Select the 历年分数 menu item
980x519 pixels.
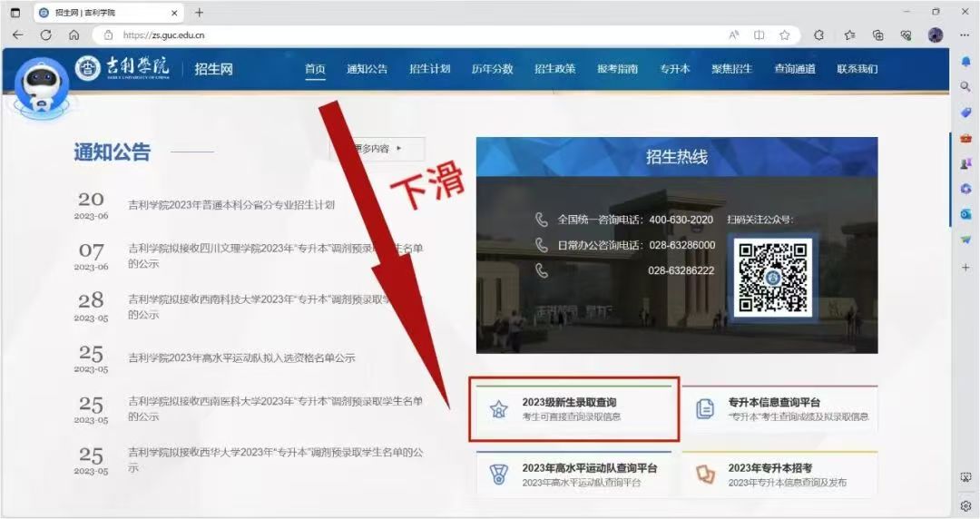tap(493, 69)
